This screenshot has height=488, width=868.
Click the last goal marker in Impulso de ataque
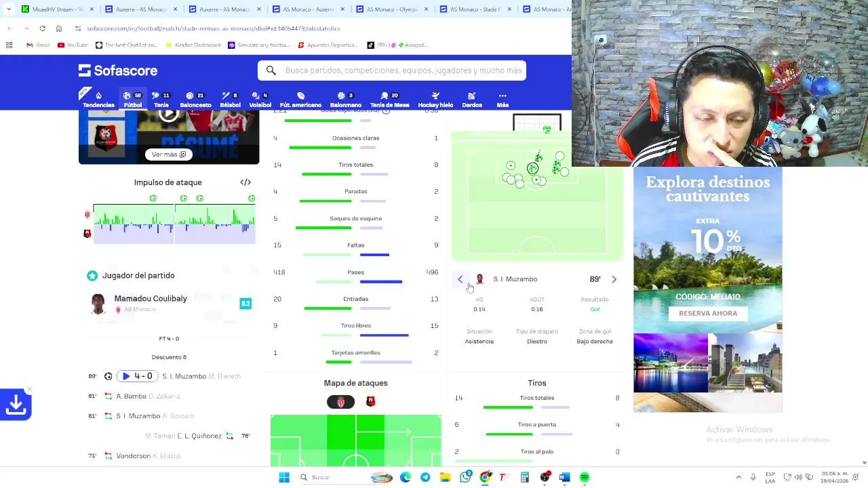(x=252, y=199)
